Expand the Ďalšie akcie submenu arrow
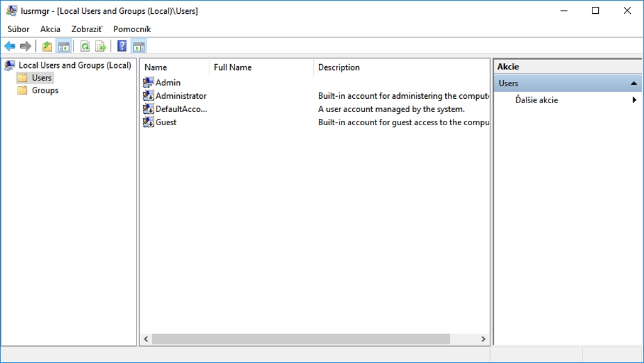The height and width of the screenshot is (363, 644). point(635,100)
